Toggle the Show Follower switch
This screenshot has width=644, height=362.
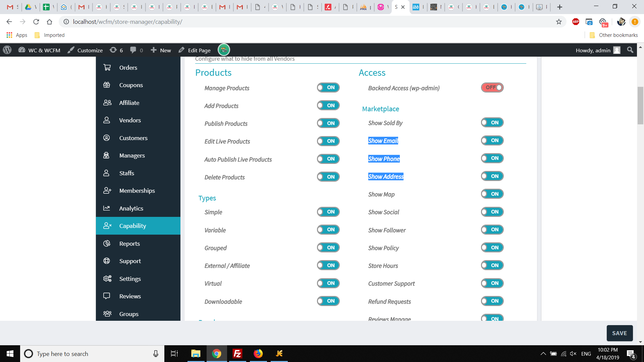click(492, 230)
